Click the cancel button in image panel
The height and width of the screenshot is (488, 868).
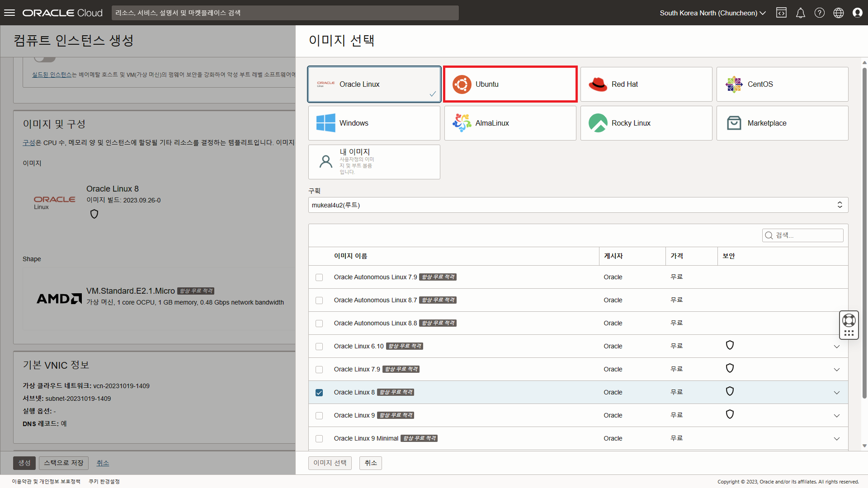(370, 463)
